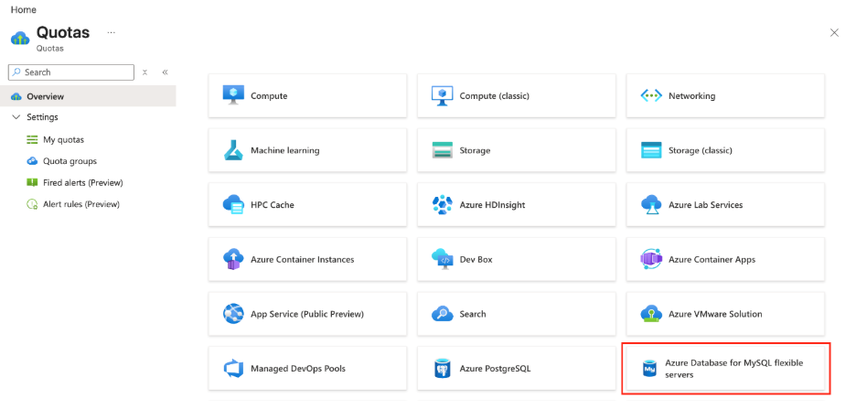Image resolution: width=856 pixels, height=401 pixels.
Task: Open the Compute quota card
Action: click(x=307, y=95)
